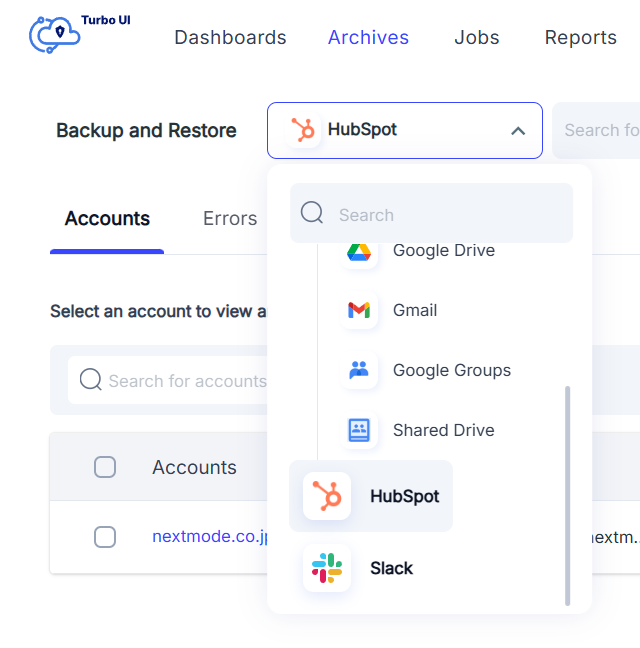Click the Gmail envelope icon
640x648 pixels.
click(x=359, y=310)
